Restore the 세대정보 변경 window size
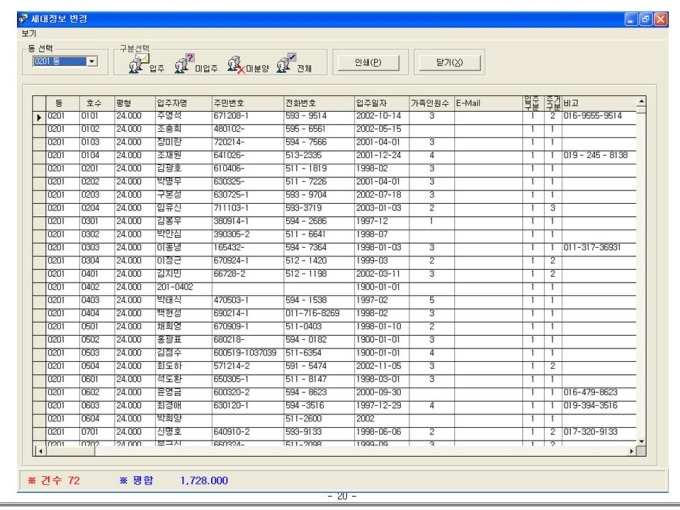The width and height of the screenshot is (680, 510). click(x=646, y=19)
